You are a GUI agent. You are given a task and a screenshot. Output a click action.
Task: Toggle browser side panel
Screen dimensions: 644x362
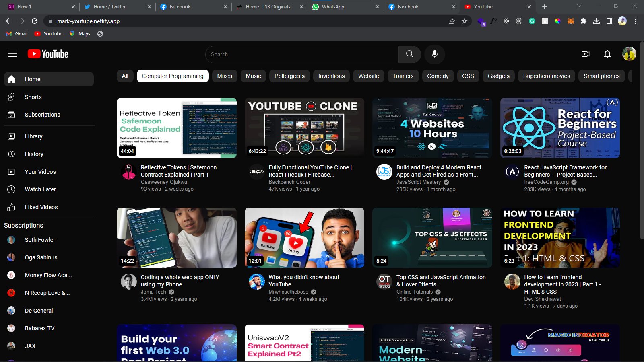609,21
